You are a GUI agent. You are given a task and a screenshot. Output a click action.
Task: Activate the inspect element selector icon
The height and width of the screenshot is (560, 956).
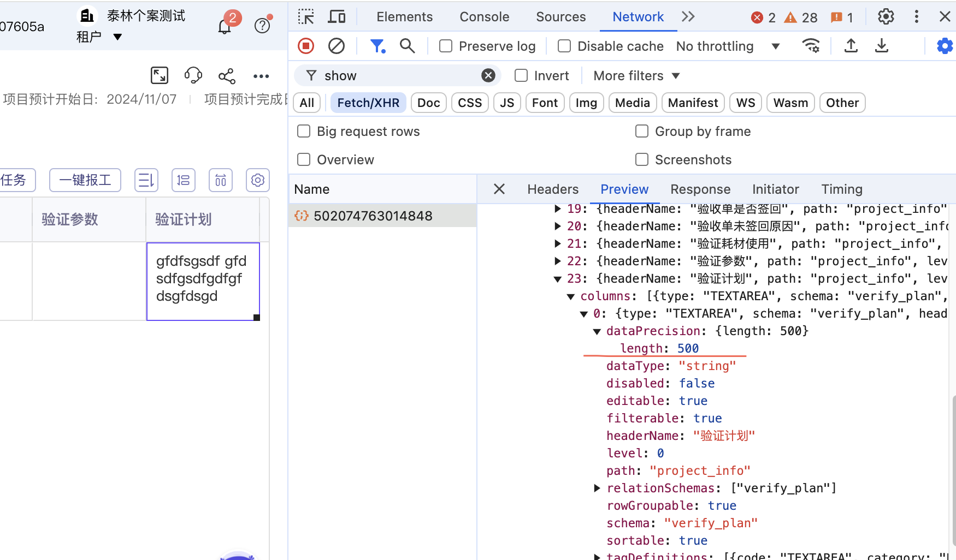(x=306, y=17)
